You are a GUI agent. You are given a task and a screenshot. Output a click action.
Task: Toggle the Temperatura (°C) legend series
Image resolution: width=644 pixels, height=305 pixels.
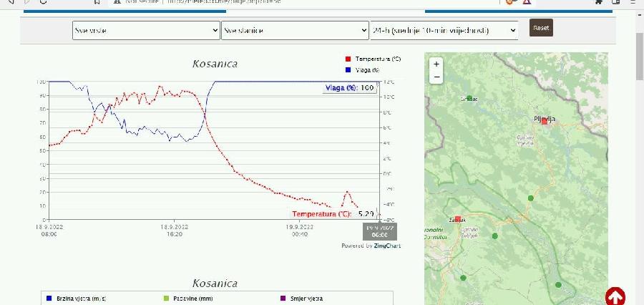(x=374, y=59)
